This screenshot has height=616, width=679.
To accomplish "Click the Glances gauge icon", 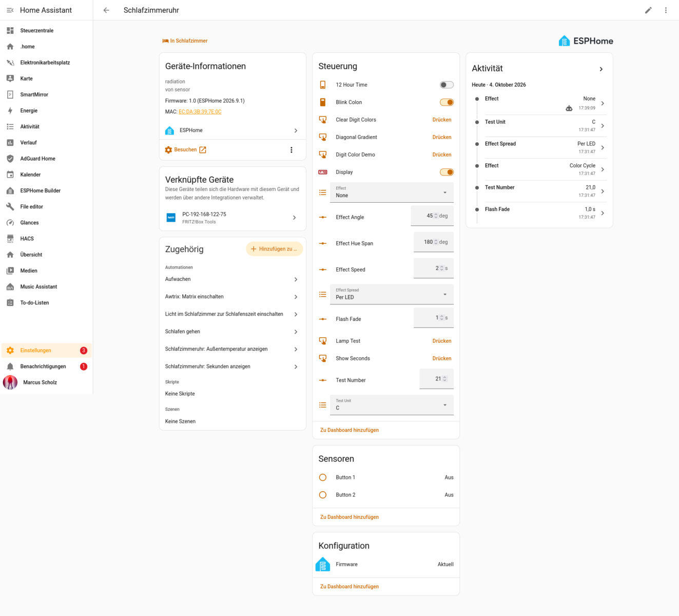I will point(10,223).
